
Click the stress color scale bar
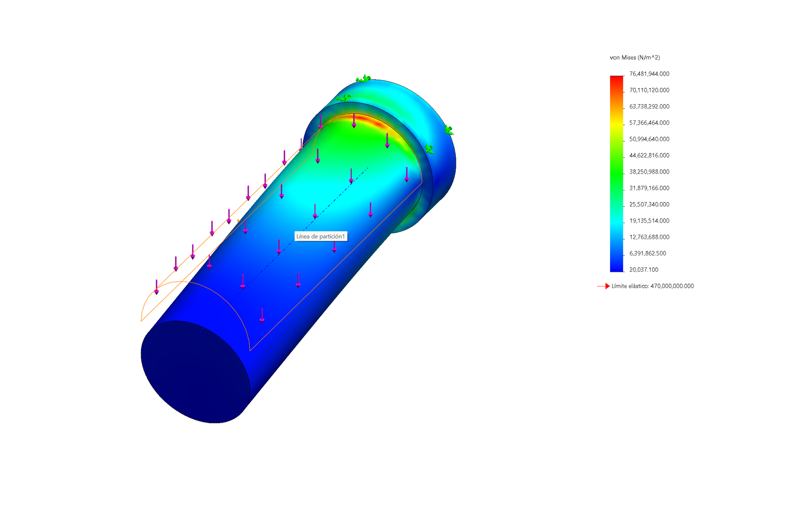617,174
